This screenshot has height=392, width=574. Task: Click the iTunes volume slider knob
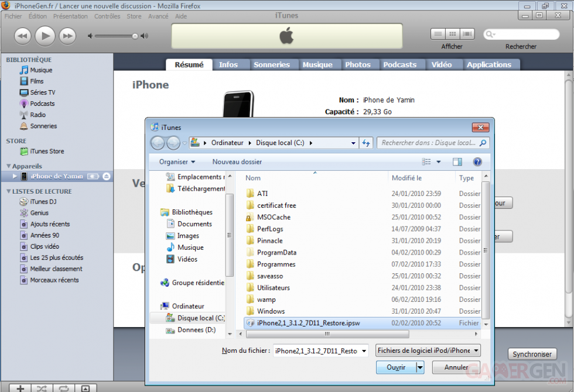point(135,36)
